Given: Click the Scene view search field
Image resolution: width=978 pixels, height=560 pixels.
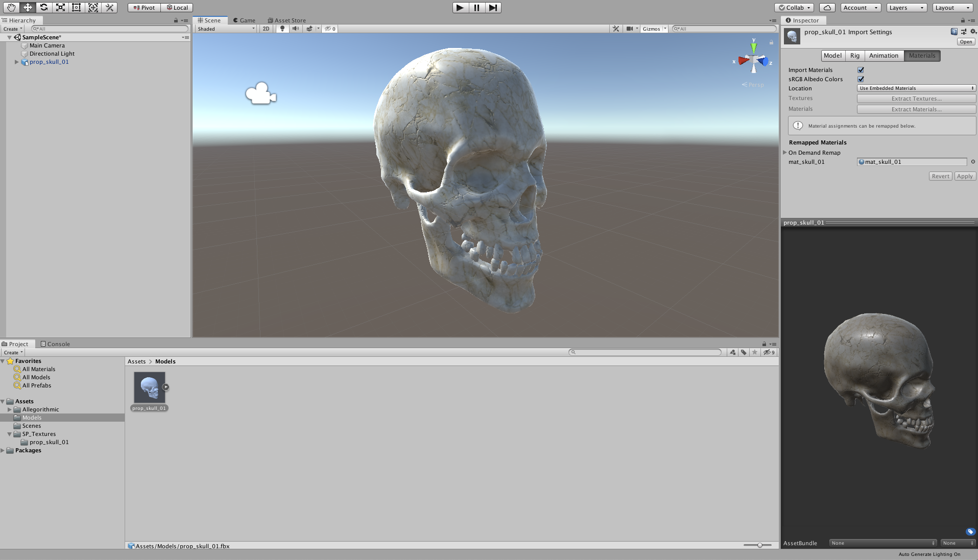Looking at the screenshot, I should pyautogui.click(x=724, y=29).
